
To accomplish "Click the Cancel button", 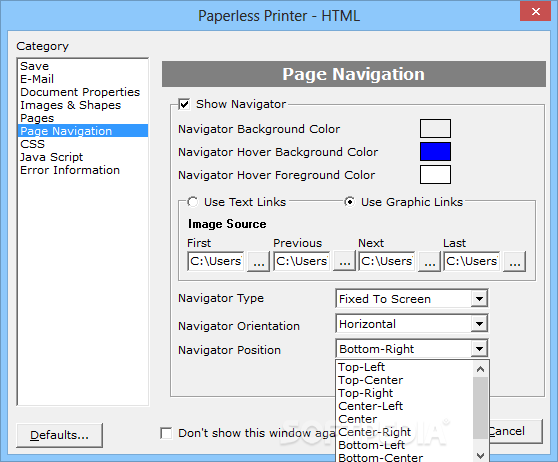I will 516,431.
